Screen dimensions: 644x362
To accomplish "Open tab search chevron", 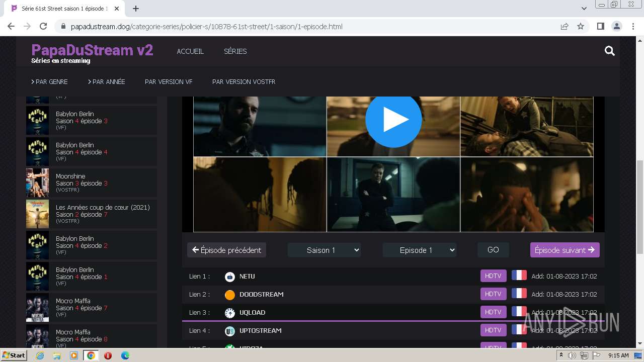I will 584,9.
